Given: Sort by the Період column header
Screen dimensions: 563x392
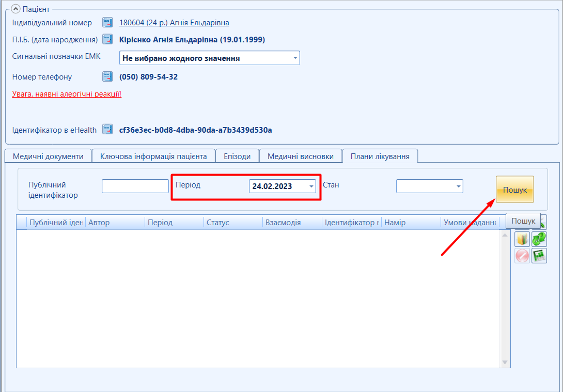Looking at the screenshot, I should [174, 223].
